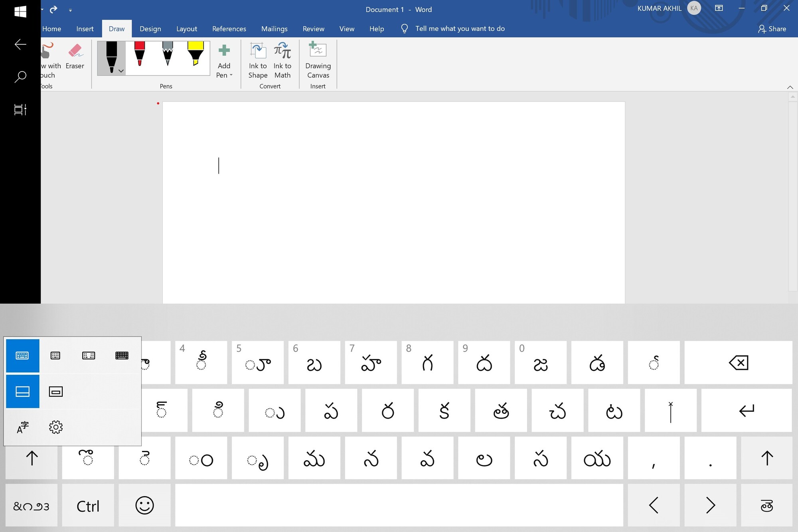Click the Ink to Math tool
The height and width of the screenshot is (532, 798).
coord(282,61)
